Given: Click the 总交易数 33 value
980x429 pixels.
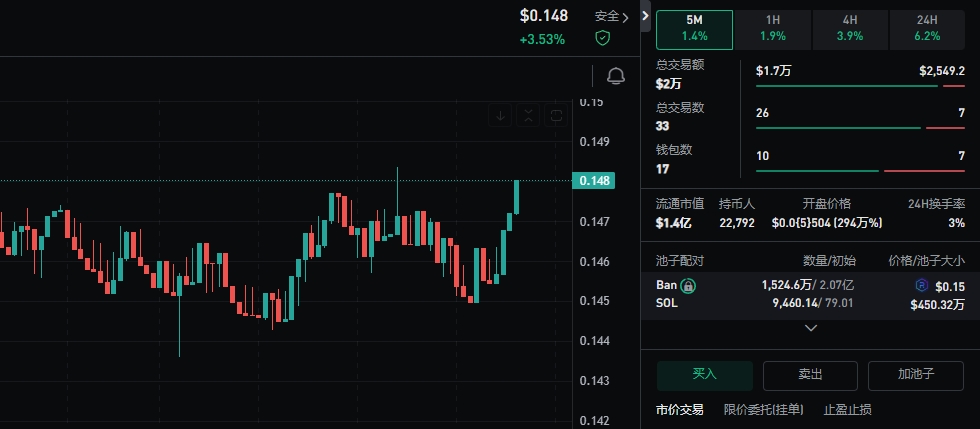Looking at the screenshot, I should [662, 126].
